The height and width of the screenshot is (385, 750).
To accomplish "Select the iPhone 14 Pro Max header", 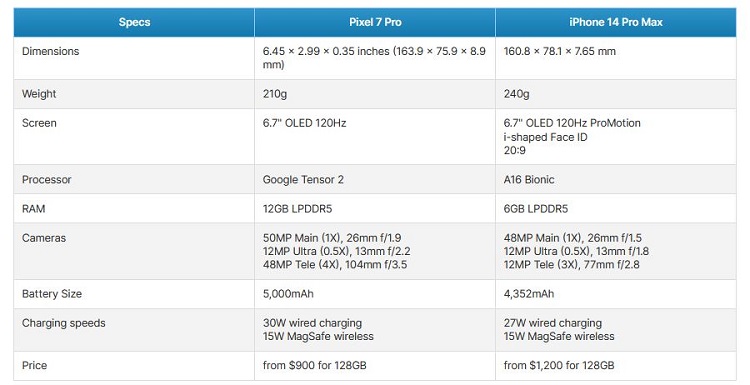I will click(x=616, y=22).
